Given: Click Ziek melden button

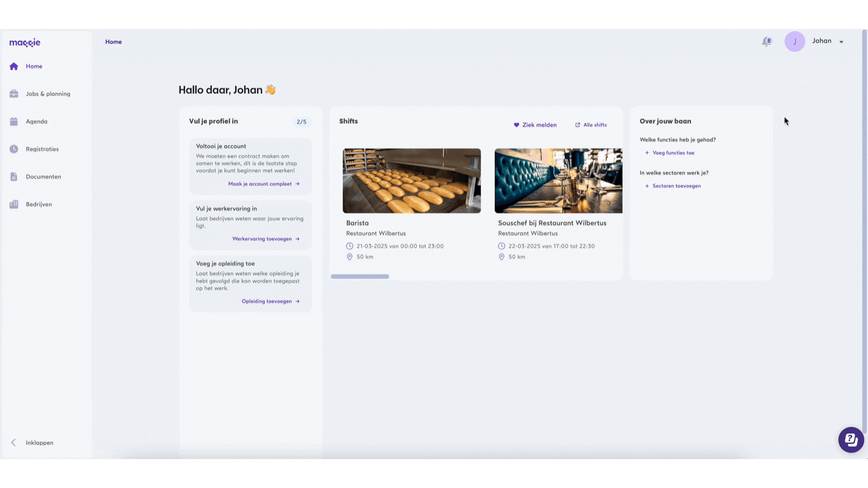Looking at the screenshot, I should (535, 125).
